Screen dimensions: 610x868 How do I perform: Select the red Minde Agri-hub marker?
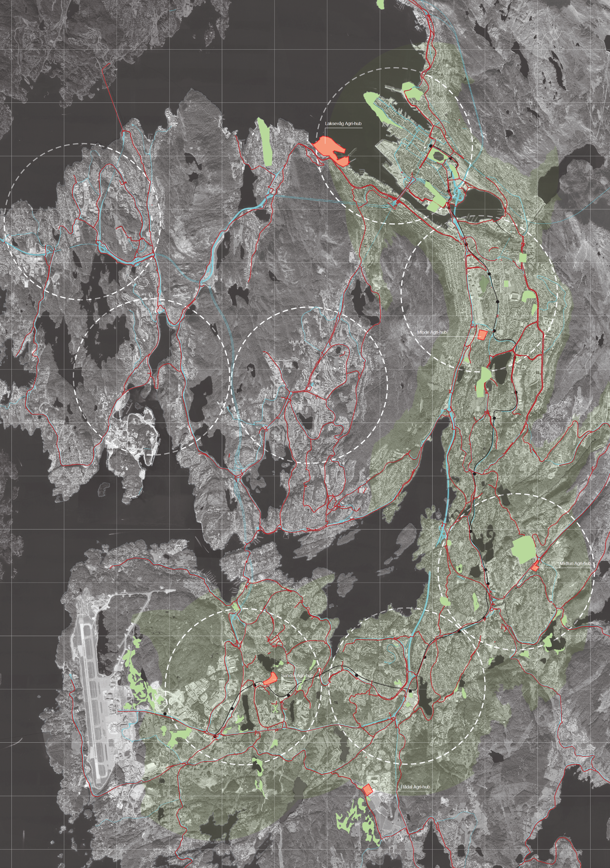pos(482,335)
